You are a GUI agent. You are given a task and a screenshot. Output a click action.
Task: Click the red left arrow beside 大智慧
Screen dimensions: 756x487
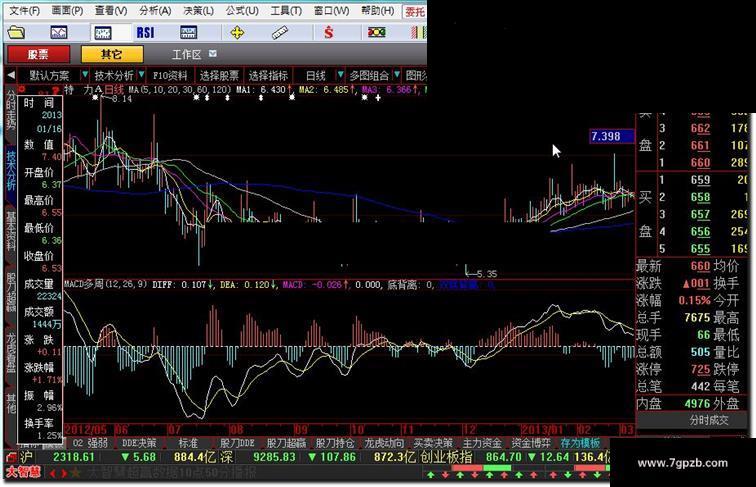(x=54, y=473)
